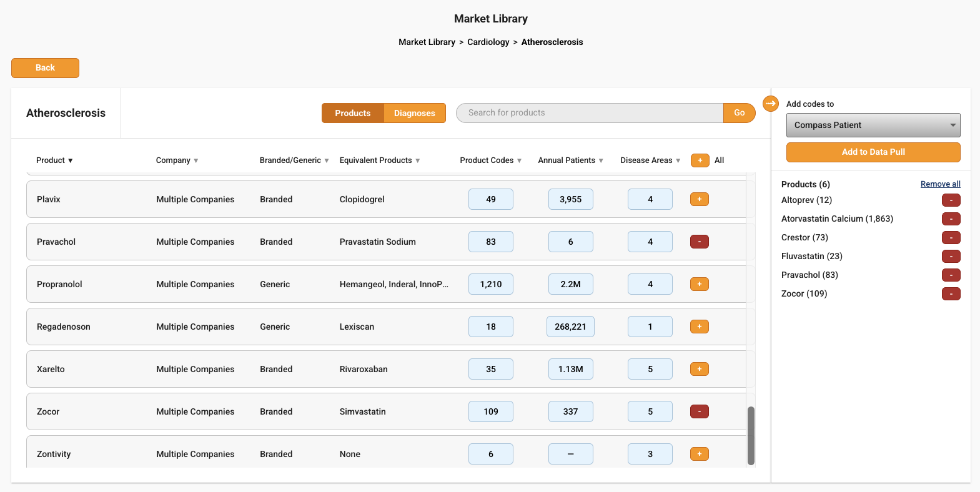Sort by Company column
The height and width of the screenshot is (492, 980).
click(x=177, y=160)
